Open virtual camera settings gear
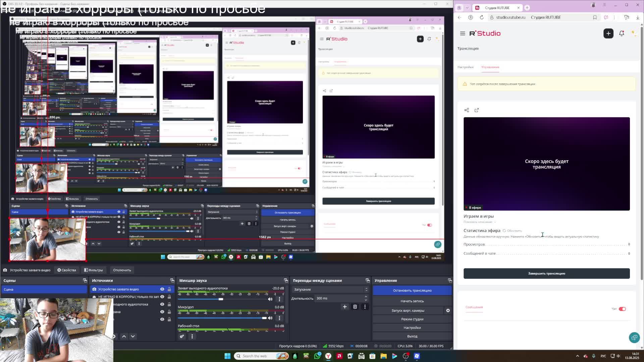The width and height of the screenshot is (644, 362). (x=448, y=311)
